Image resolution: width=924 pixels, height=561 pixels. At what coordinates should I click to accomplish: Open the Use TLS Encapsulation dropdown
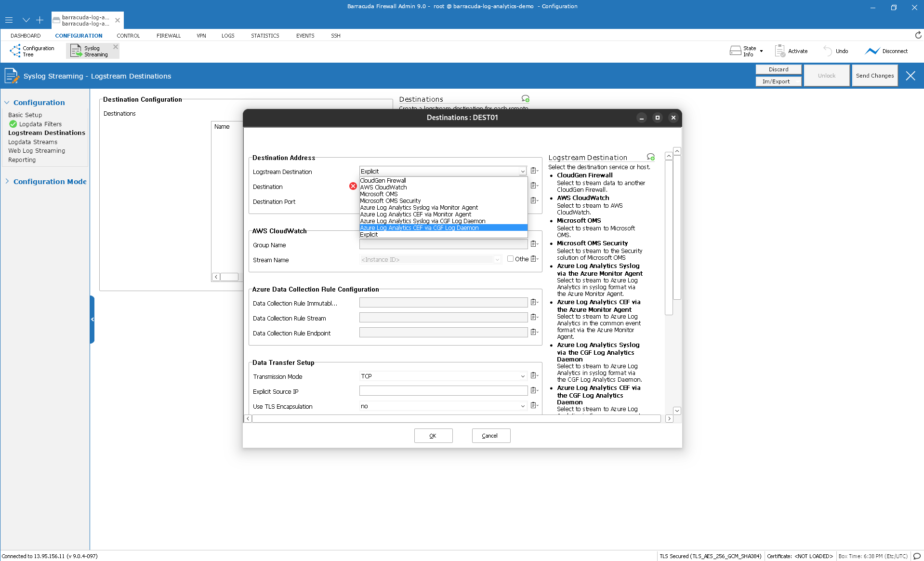pos(523,406)
